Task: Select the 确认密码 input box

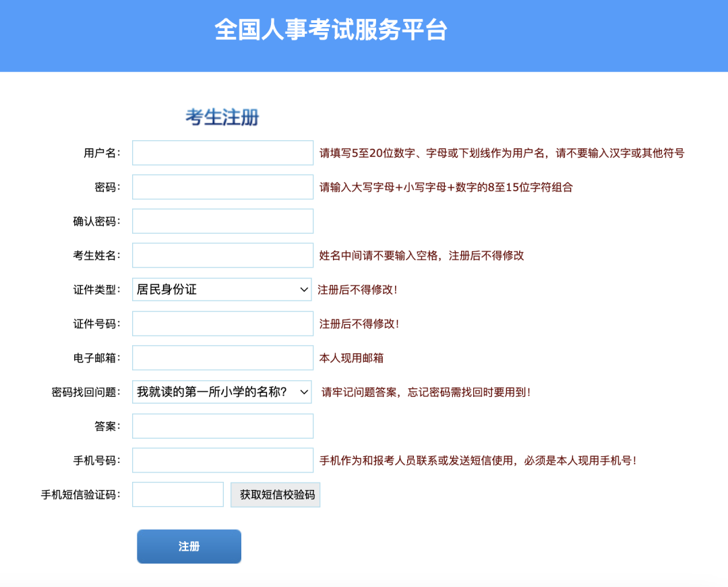Action: click(222, 221)
